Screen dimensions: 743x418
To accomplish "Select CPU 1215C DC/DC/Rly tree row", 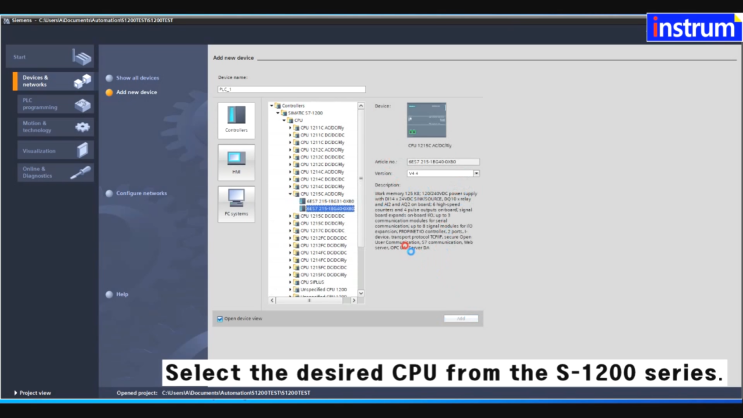I will (x=322, y=223).
